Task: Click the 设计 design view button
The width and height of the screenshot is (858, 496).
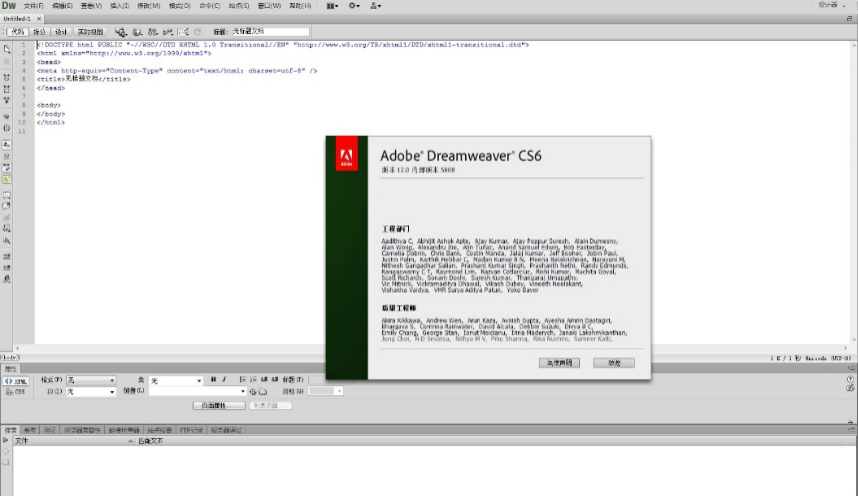Action: pos(61,32)
